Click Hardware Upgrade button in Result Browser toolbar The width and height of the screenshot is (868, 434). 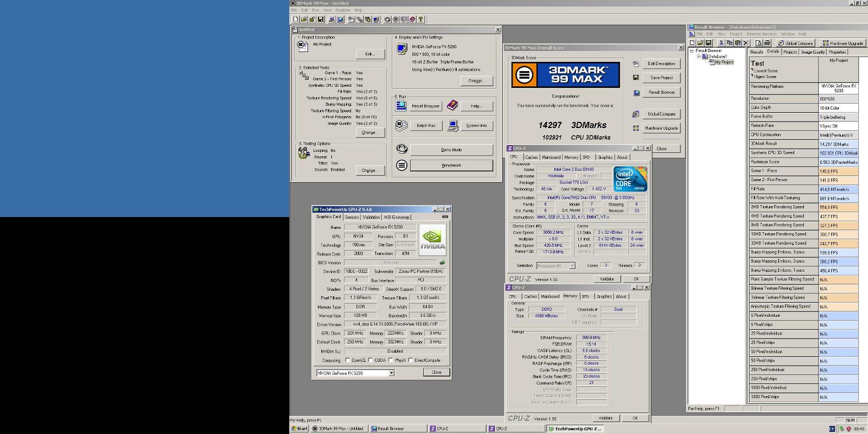[x=842, y=43]
